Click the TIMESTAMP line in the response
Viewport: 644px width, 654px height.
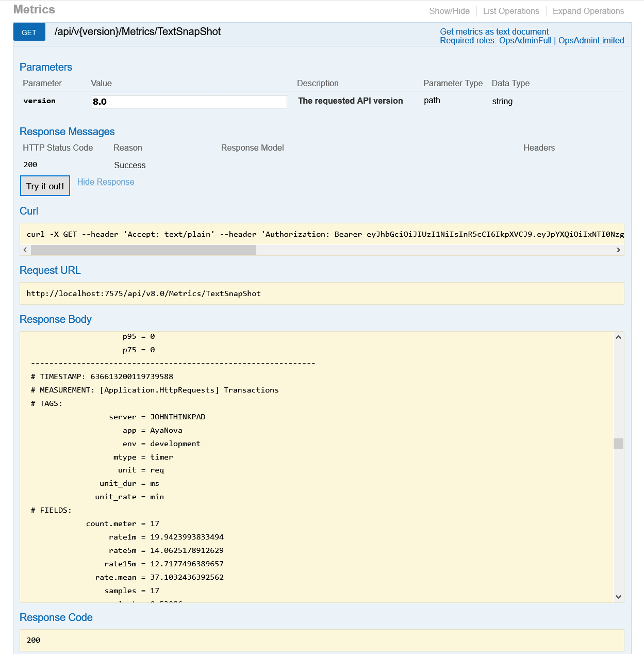(102, 377)
